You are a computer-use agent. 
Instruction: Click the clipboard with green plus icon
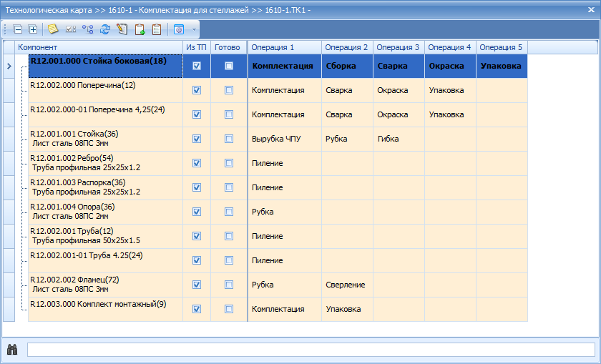tap(140, 29)
